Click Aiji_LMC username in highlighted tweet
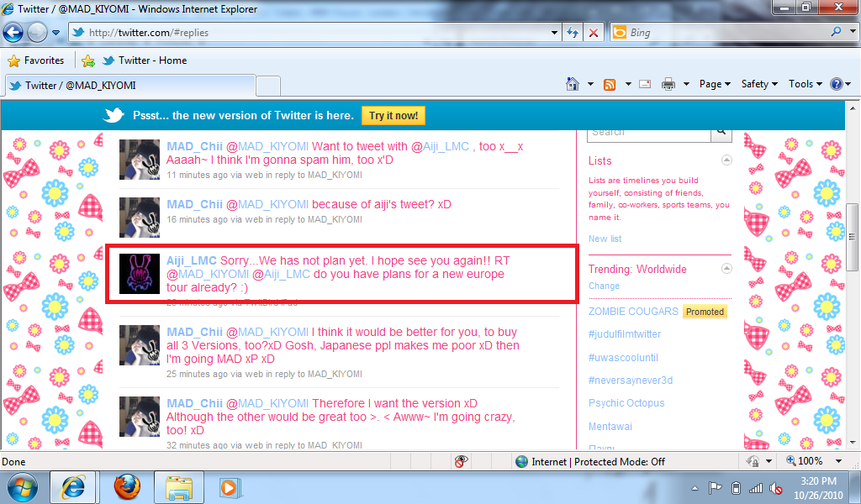This screenshot has height=504, width=861. tap(191, 260)
